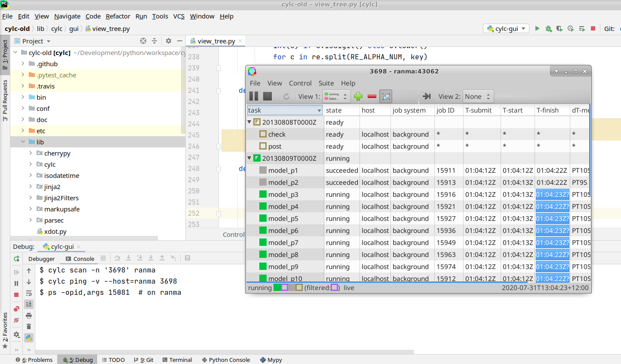Image resolution: width=621 pixels, height=364 pixels.
Task: Rerun the failed debug configuration icon
Action: tap(17, 258)
